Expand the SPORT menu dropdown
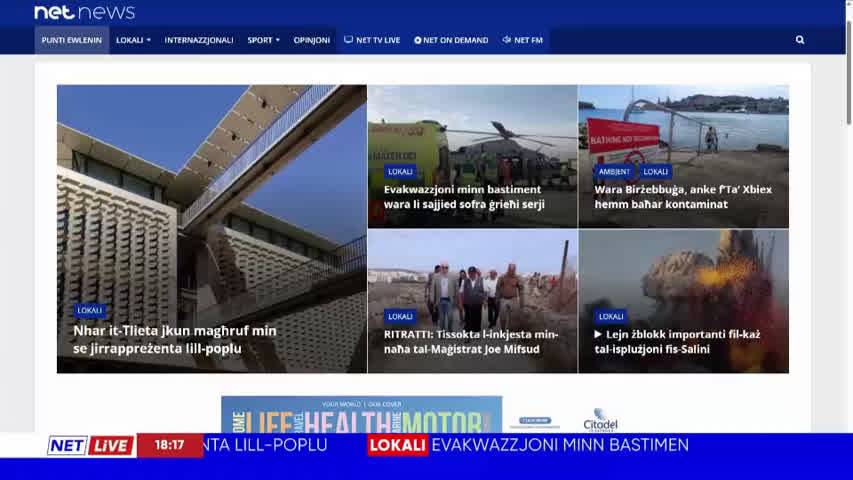The width and height of the screenshot is (853, 480). 263,40
